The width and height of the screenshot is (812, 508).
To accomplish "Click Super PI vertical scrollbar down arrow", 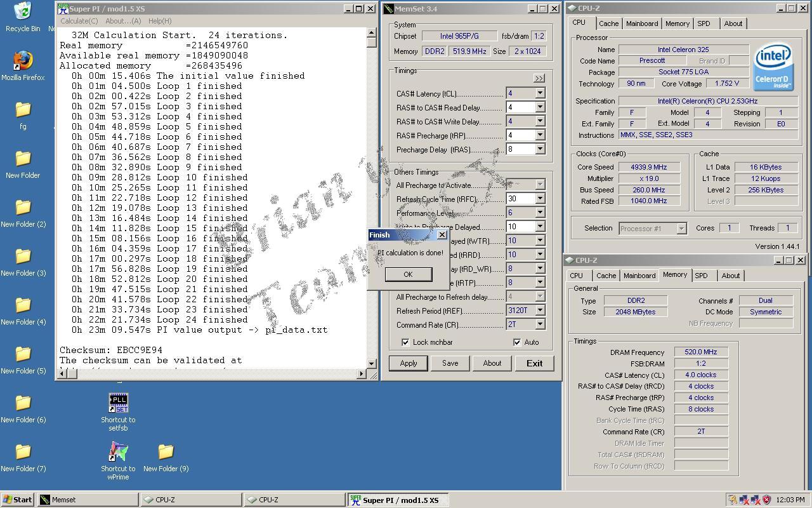I will 372,364.
